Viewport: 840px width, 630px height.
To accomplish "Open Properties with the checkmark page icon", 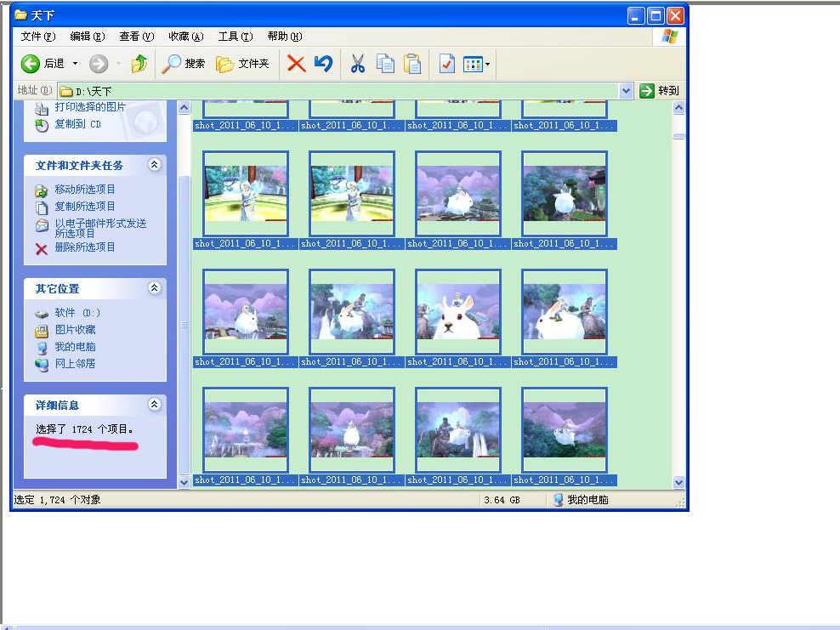I will click(x=447, y=64).
